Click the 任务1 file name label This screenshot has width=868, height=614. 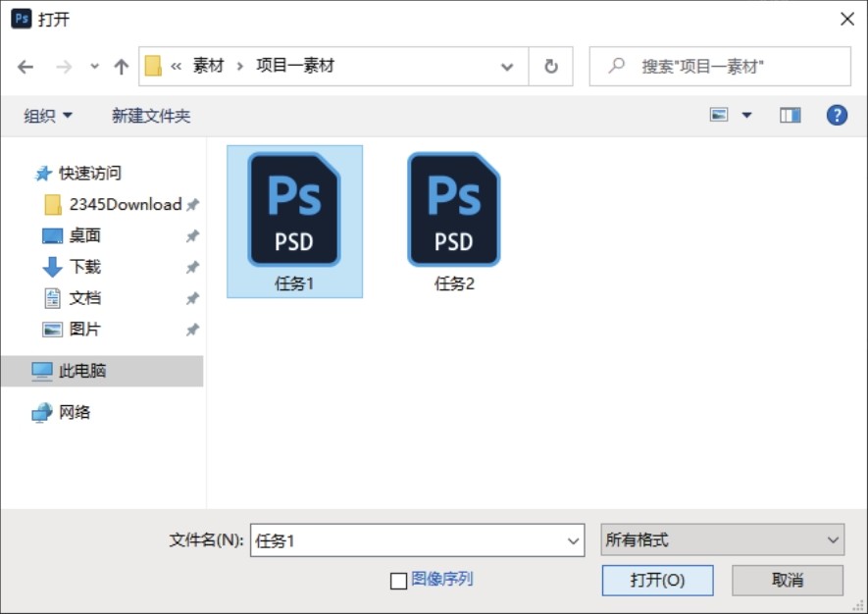click(294, 283)
